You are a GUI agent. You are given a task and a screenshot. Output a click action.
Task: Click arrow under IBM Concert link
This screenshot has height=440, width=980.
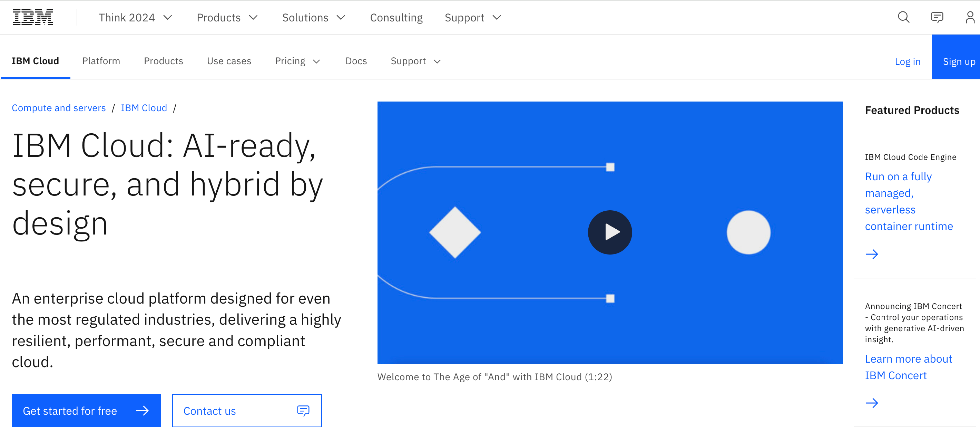(x=872, y=403)
